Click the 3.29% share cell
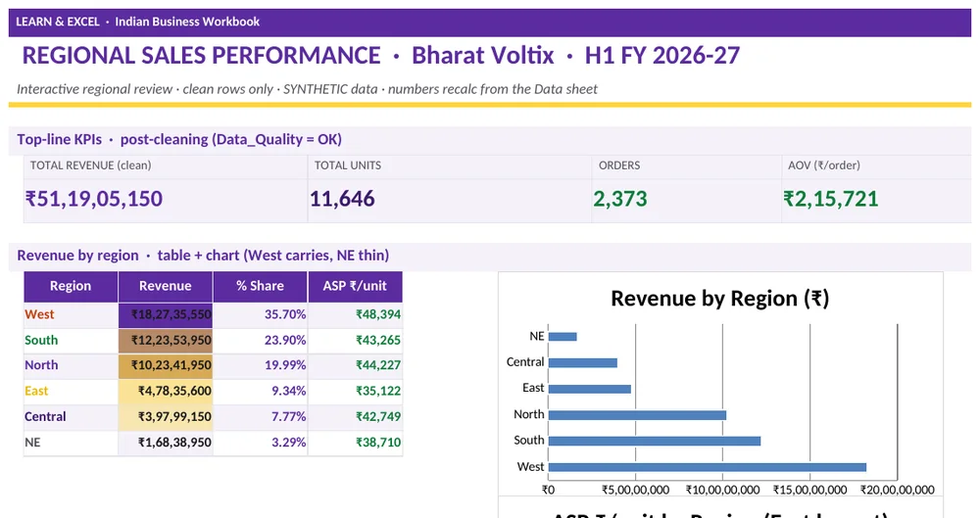The width and height of the screenshot is (980, 518). click(x=260, y=443)
